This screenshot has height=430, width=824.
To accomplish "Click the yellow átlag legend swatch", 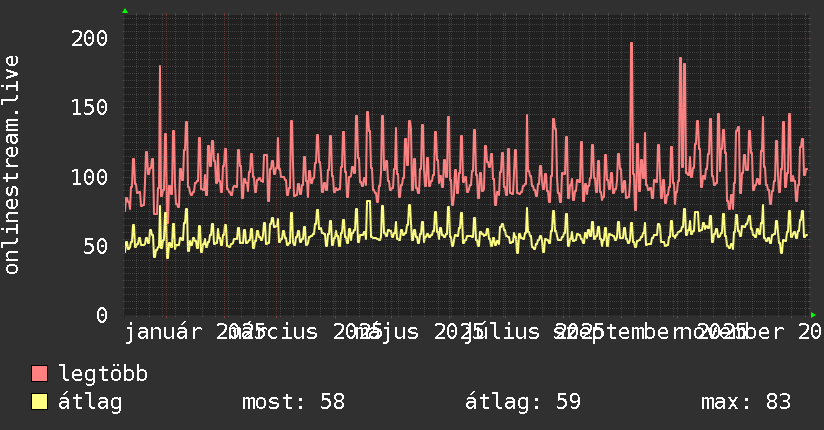I will [x=40, y=402].
